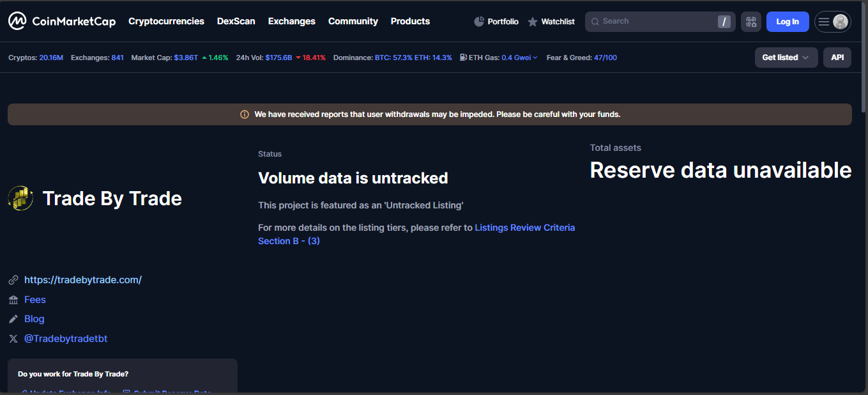868x395 pixels.
Task: Expand the ETH Gas Gwei dropdown
Action: pos(535,58)
